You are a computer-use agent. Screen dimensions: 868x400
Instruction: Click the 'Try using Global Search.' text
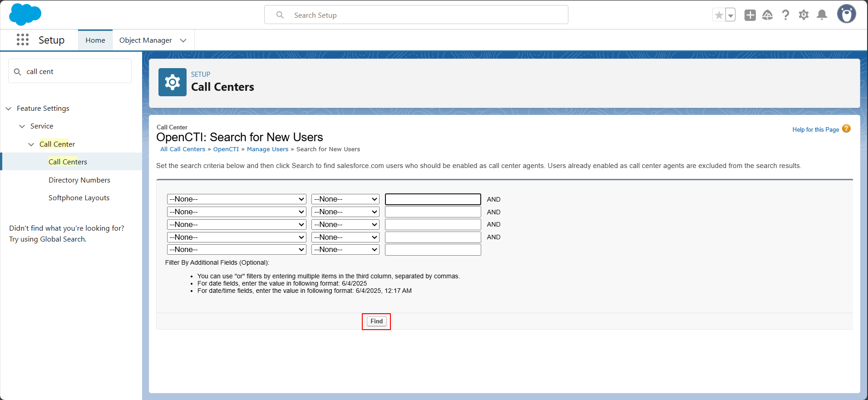(48, 239)
